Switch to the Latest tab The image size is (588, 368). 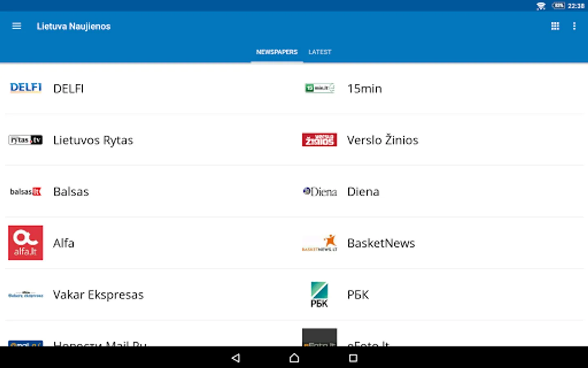tap(320, 52)
